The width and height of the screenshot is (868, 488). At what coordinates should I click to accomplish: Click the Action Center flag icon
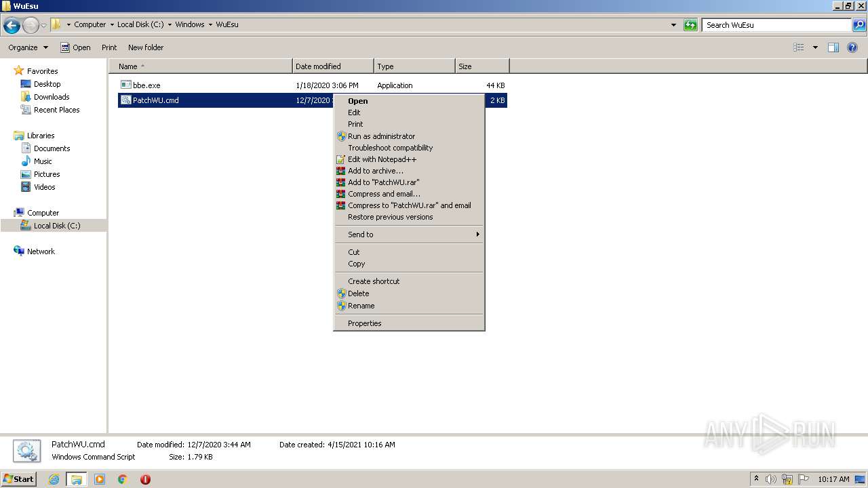(x=804, y=479)
